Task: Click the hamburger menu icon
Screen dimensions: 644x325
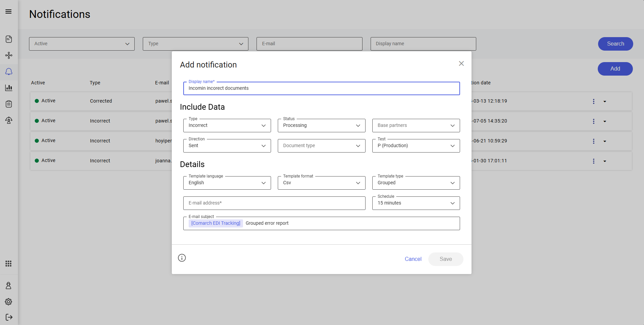Action: point(8,11)
